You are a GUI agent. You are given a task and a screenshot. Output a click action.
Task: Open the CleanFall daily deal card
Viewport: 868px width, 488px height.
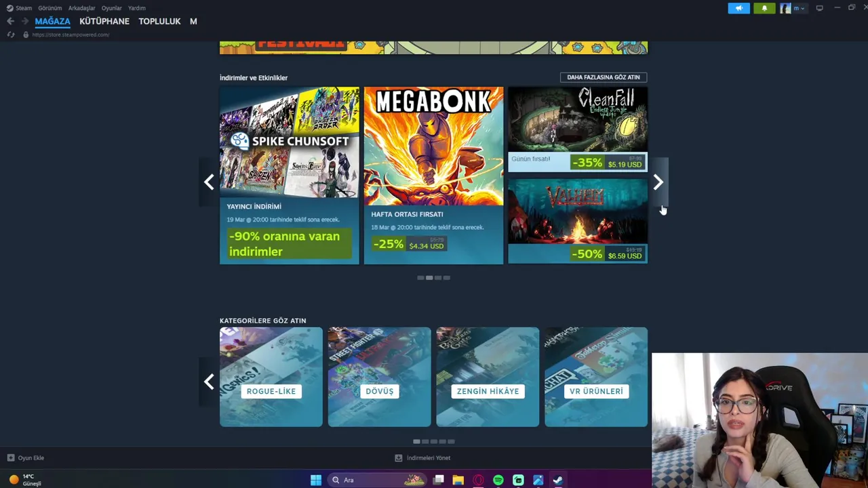[x=578, y=129]
